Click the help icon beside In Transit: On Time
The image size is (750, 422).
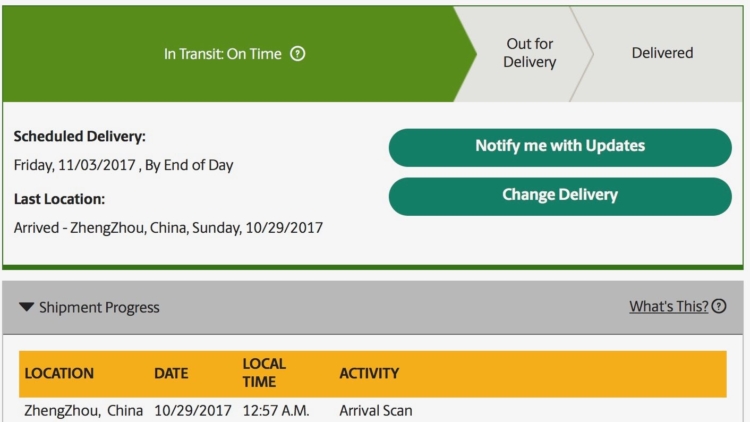tap(297, 54)
